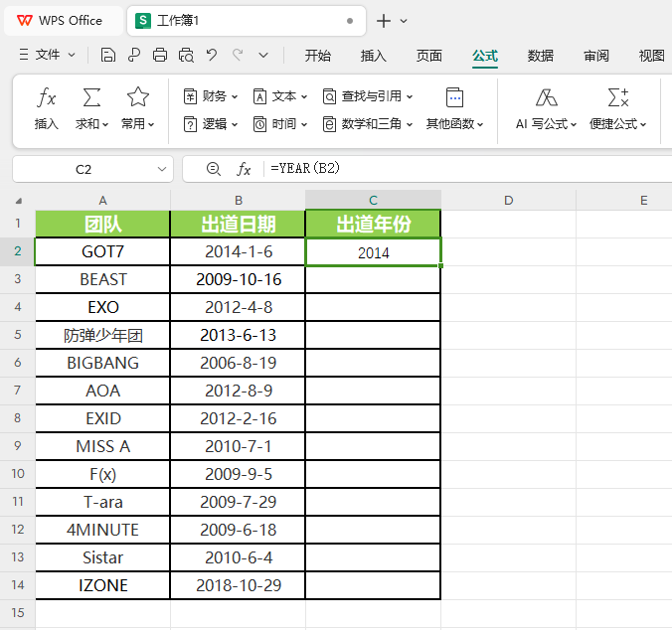672x630 pixels.
Task: Open the 逻辑 logical functions menu
Action: coord(211,124)
